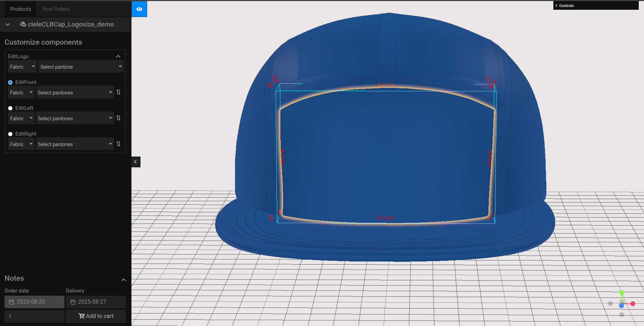Click the green Y-axis gizmo handle
The image size is (644, 326).
point(621,293)
